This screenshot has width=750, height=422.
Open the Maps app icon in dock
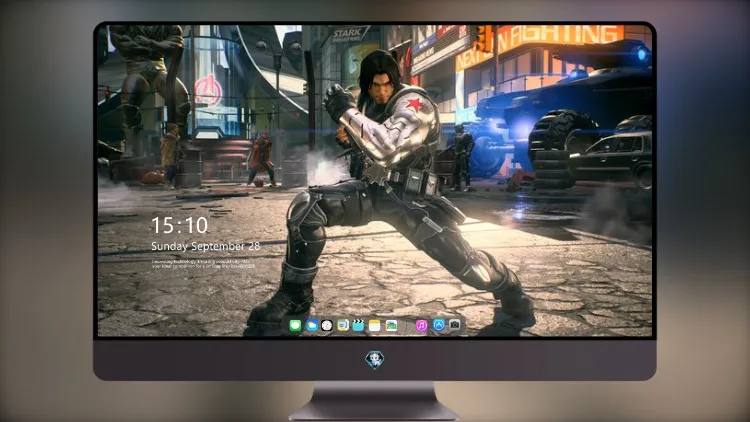tap(343, 325)
